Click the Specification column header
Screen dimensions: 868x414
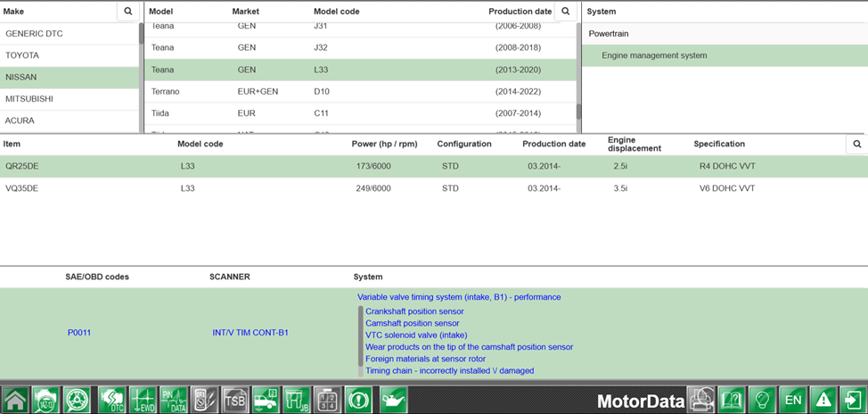pos(719,144)
